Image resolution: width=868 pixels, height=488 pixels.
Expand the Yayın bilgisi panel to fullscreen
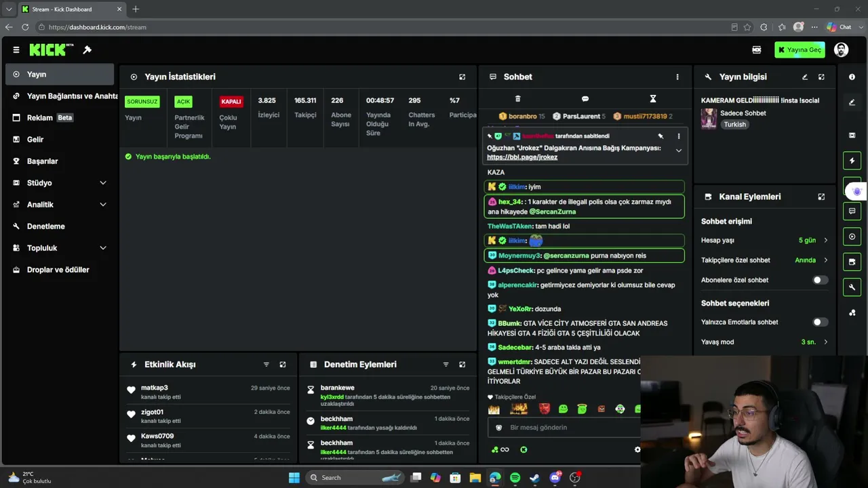coord(821,77)
